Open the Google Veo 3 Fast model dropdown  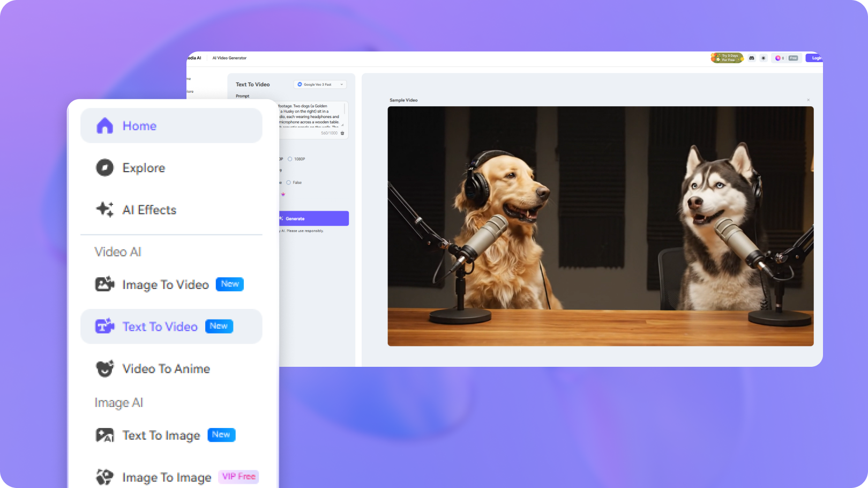(x=320, y=84)
